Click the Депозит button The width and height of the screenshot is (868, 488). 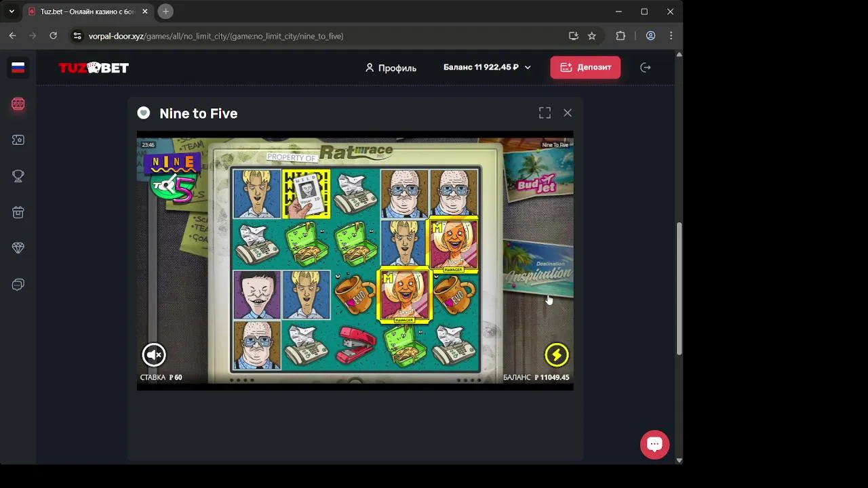tap(585, 67)
